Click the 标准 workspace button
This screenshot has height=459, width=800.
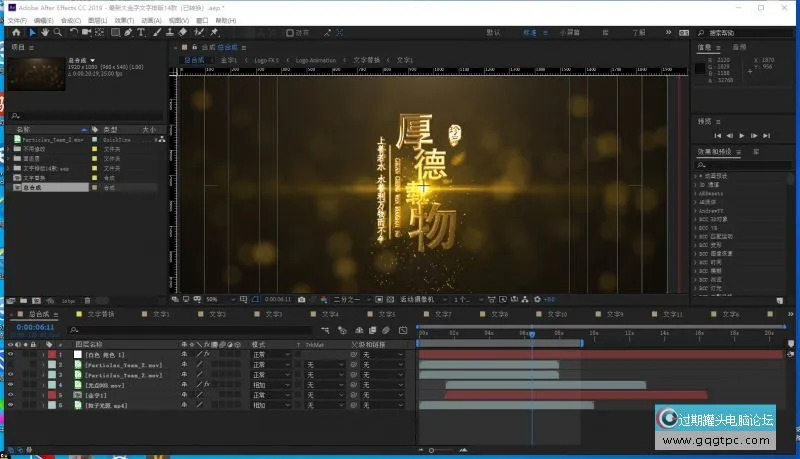tap(530, 32)
